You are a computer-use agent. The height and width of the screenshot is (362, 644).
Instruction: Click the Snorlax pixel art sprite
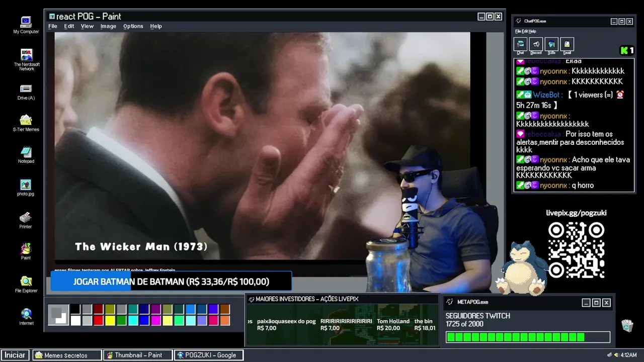point(521,267)
